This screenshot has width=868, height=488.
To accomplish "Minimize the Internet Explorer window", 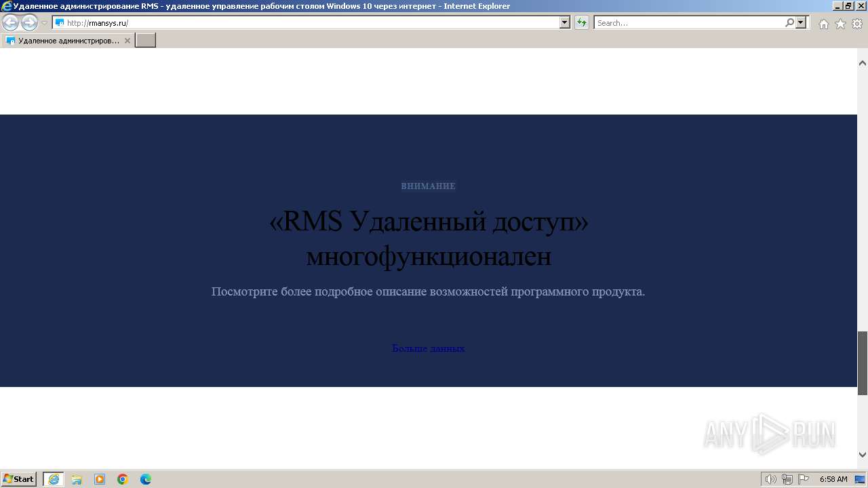I will [836, 5].
